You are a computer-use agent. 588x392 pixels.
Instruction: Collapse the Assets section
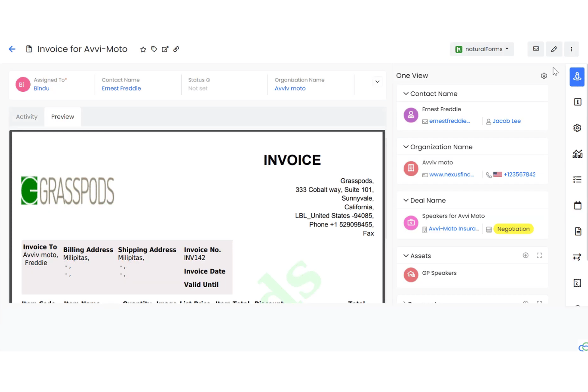click(406, 256)
